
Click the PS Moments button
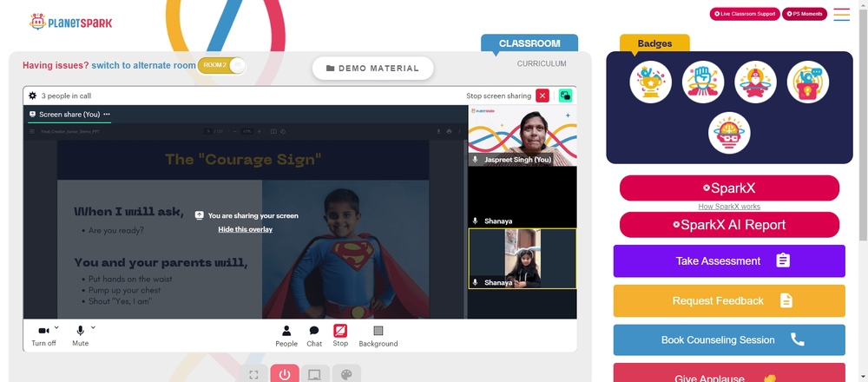[805, 14]
